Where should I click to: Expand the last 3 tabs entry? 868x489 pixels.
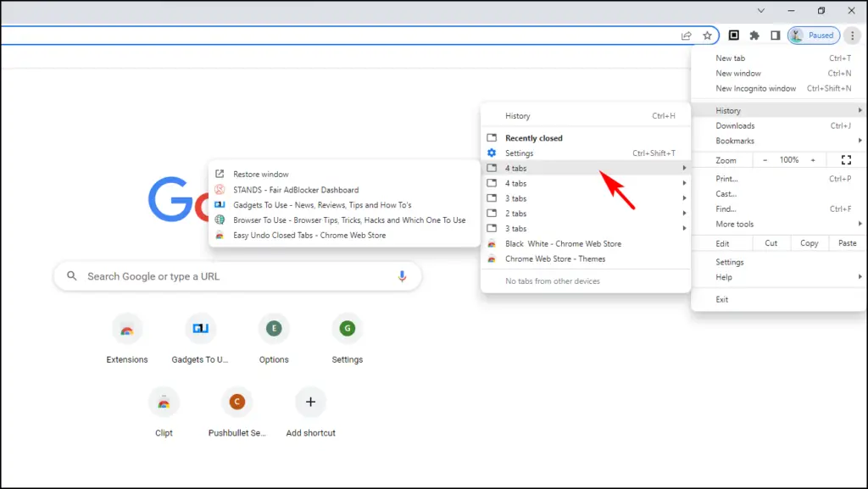click(586, 229)
